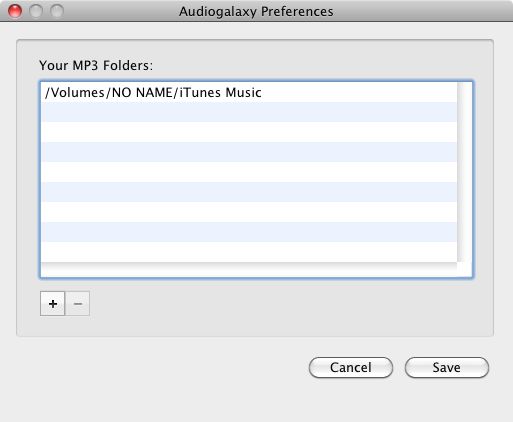Select the empty seventh row of the folder list

(249, 212)
